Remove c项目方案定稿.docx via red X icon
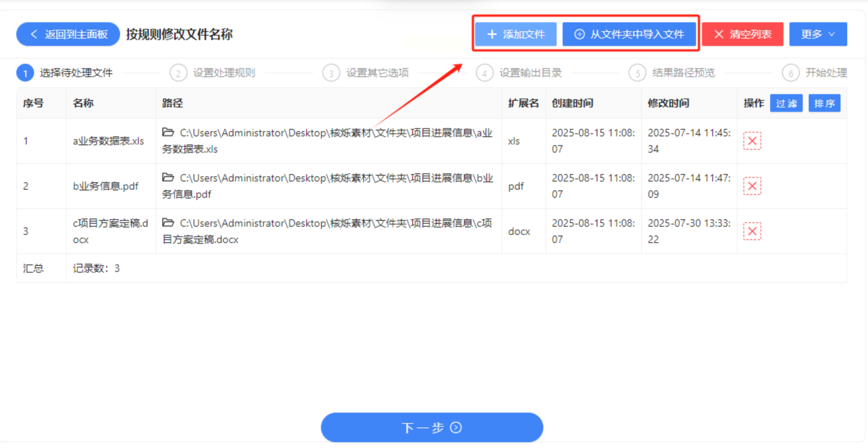The image size is (868, 448). pos(752,231)
